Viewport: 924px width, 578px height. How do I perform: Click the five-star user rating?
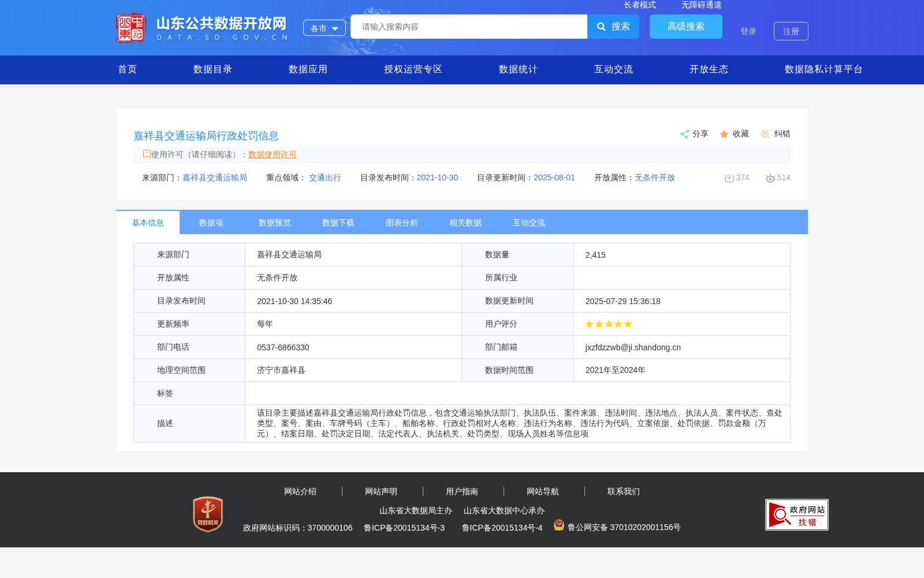pyautogui.click(x=609, y=324)
